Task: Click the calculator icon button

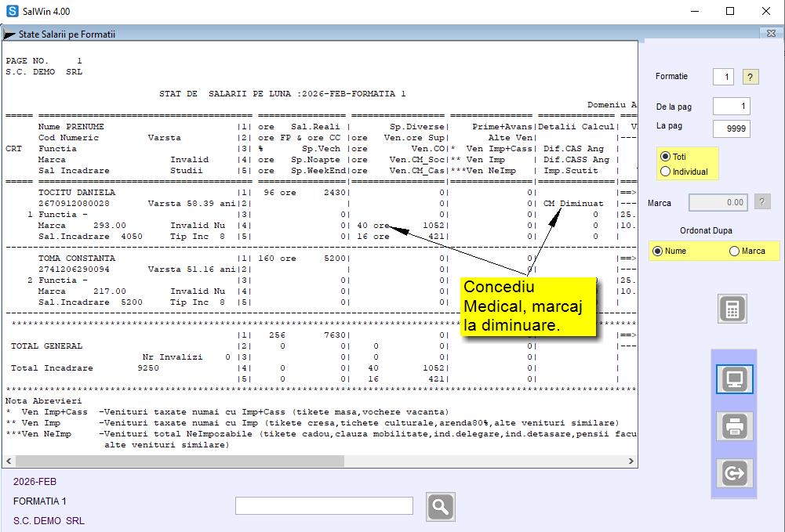Action: point(732,309)
